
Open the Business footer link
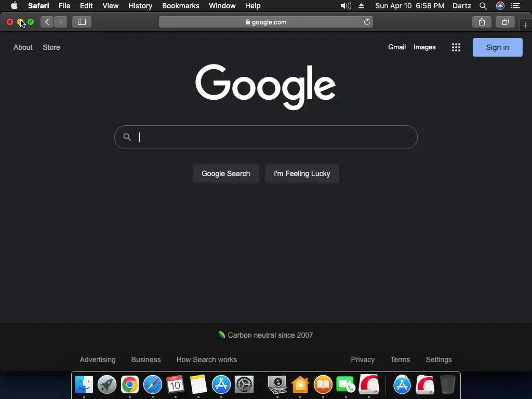click(x=146, y=360)
